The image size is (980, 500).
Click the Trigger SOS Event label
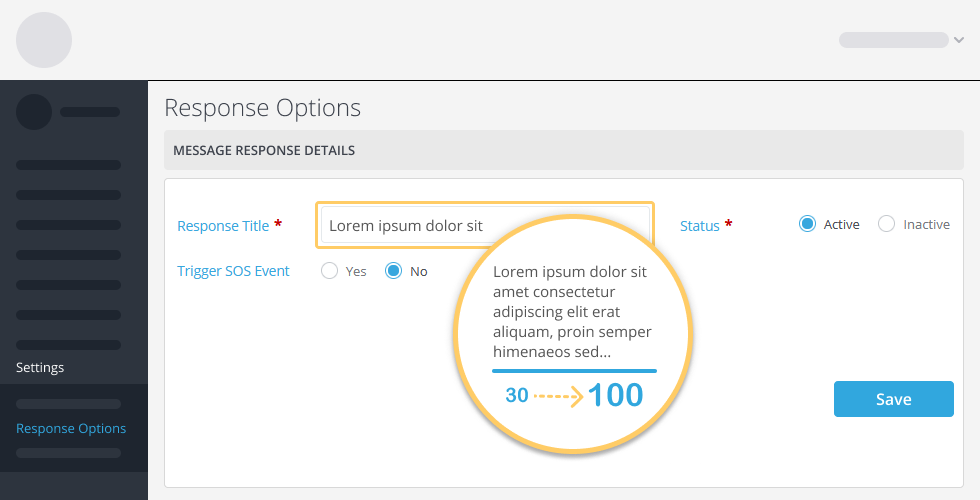233,271
